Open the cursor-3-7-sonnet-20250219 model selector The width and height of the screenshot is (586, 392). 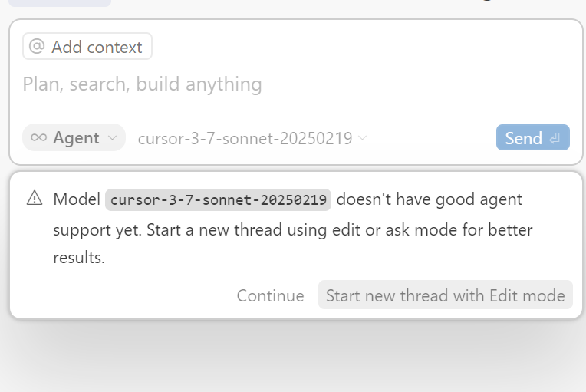[245, 138]
